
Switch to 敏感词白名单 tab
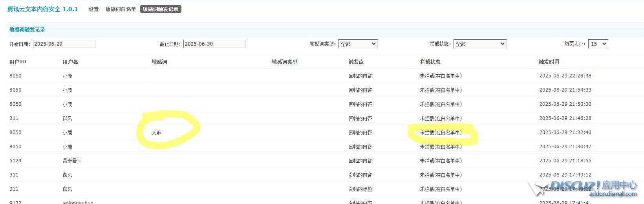(x=121, y=9)
